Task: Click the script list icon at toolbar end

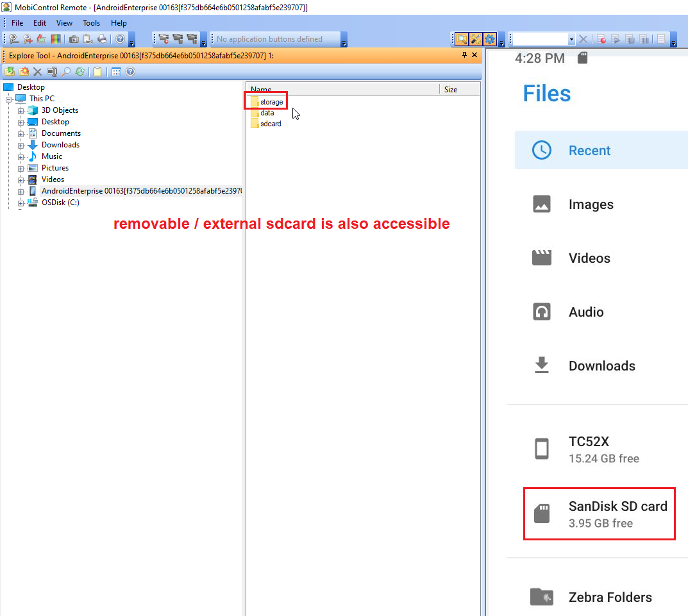Action: point(661,39)
